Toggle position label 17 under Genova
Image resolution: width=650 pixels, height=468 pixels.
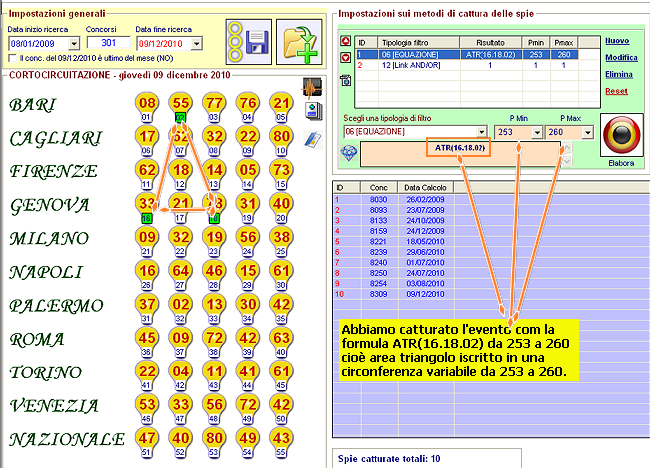click(x=180, y=218)
